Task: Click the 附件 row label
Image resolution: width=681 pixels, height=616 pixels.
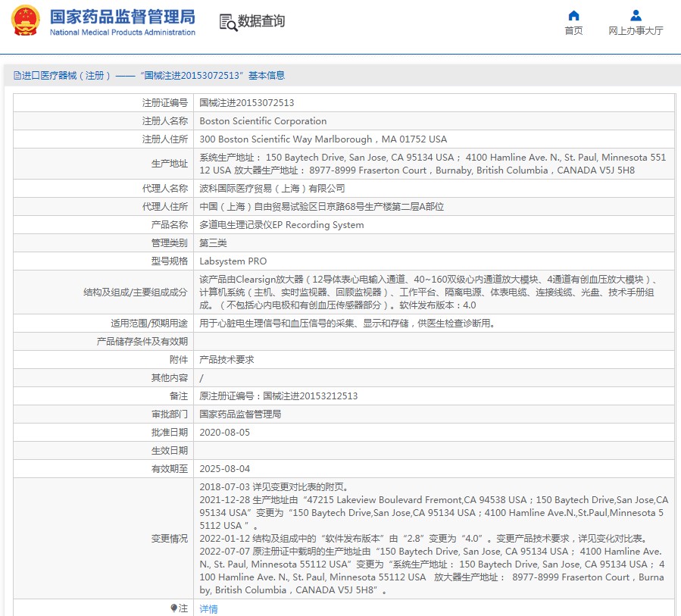Action: (x=179, y=360)
